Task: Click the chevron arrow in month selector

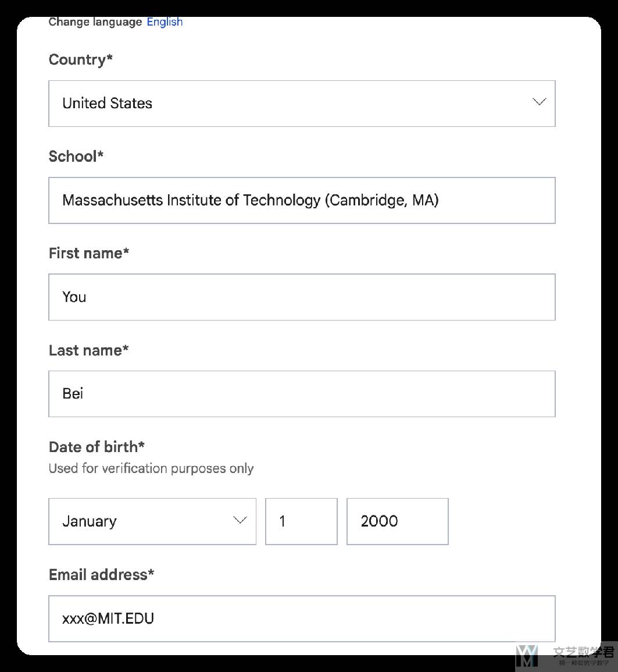Action: pos(240,520)
